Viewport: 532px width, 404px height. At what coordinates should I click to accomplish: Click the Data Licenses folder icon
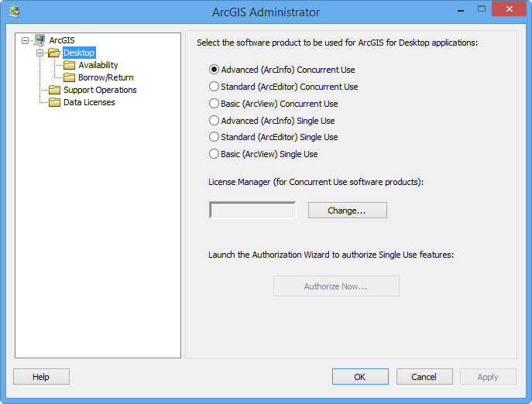(54, 102)
